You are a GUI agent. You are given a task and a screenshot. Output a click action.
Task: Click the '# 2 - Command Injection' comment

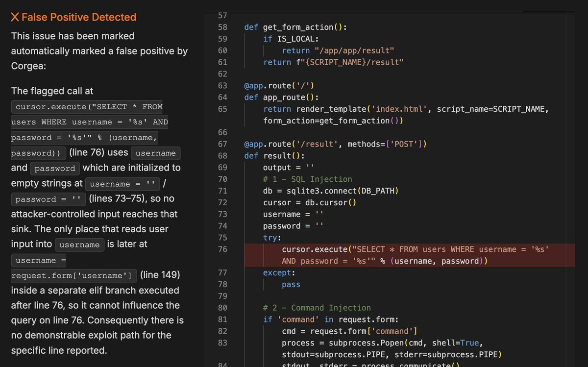click(317, 308)
